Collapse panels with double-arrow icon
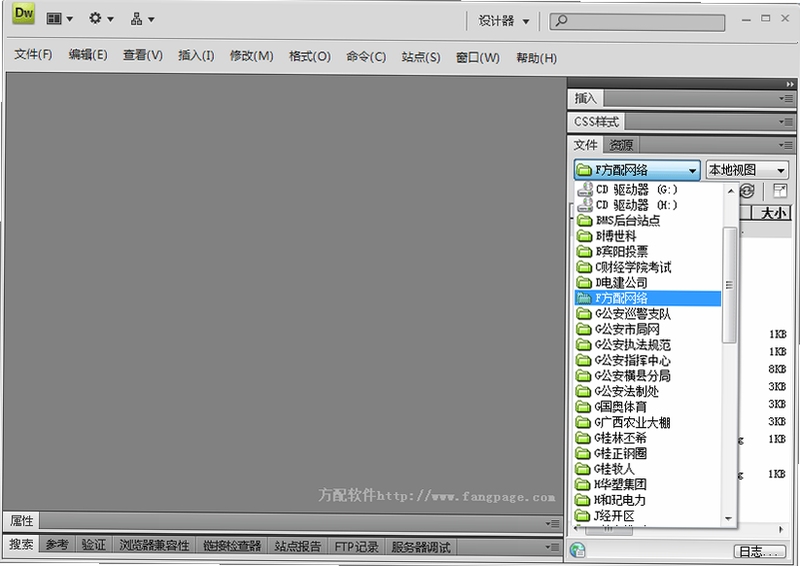 (790, 84)
